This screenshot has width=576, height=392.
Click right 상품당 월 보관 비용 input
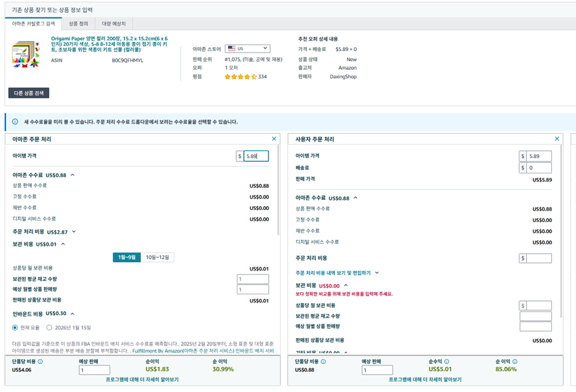[x=539, y=306]
